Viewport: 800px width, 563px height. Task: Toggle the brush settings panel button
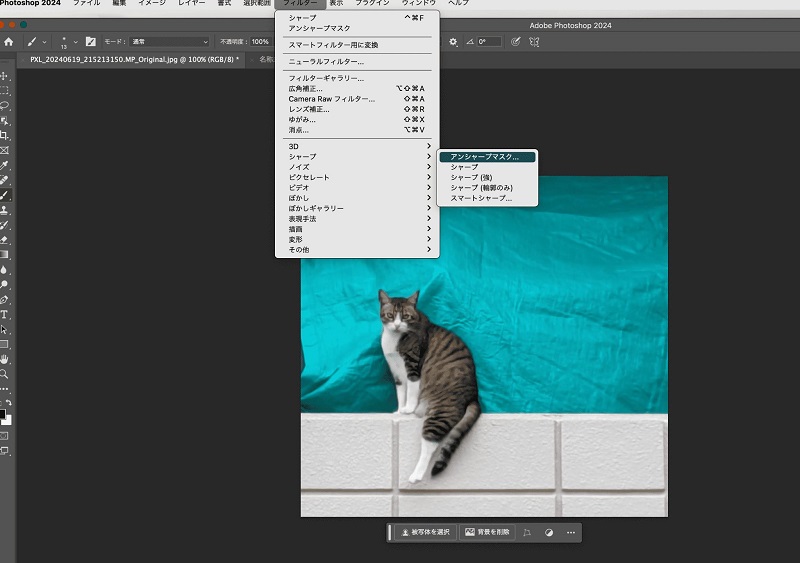click(91, 42)
